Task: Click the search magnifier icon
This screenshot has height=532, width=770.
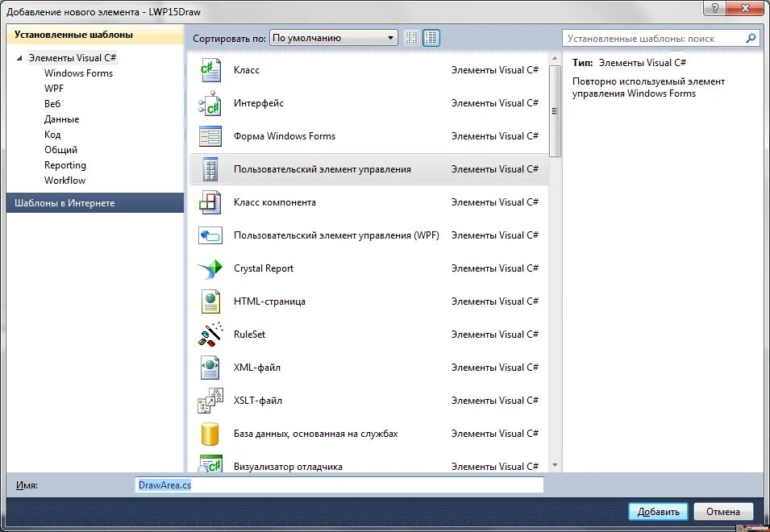Action: coord(751,38)
